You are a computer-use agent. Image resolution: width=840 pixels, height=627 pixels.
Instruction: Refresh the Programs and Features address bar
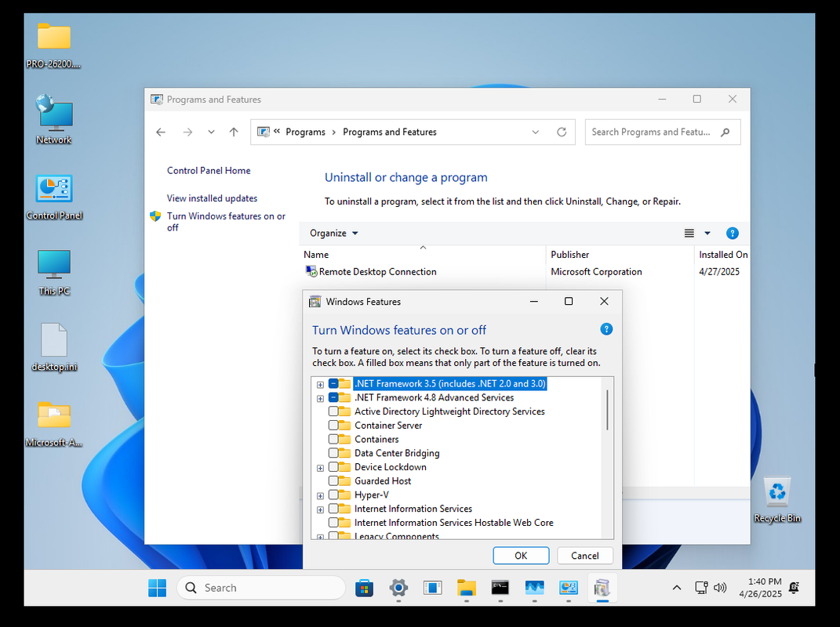tap(562, 132)
